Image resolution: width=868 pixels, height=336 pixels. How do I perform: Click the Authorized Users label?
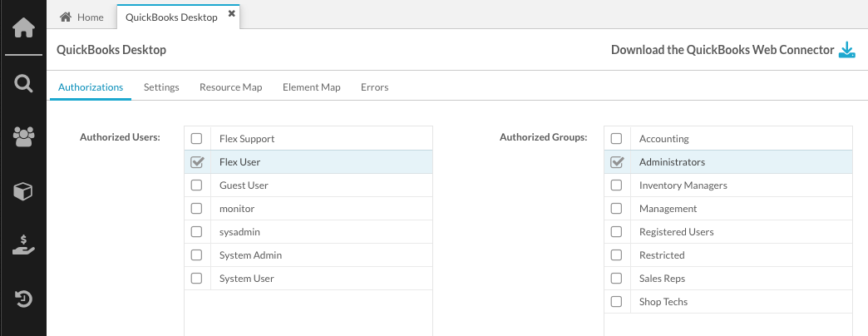(x=120, y=137)
